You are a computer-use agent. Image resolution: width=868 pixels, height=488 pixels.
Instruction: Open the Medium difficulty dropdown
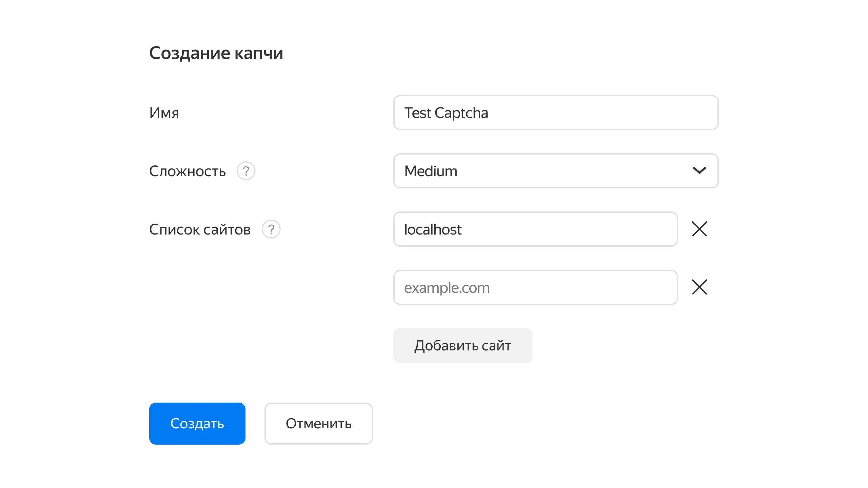556,171
